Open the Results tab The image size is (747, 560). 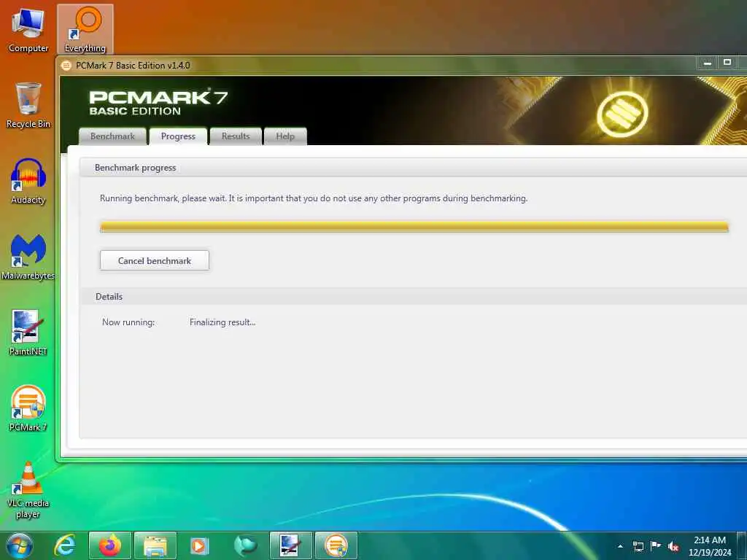click(x=236, y=136)
